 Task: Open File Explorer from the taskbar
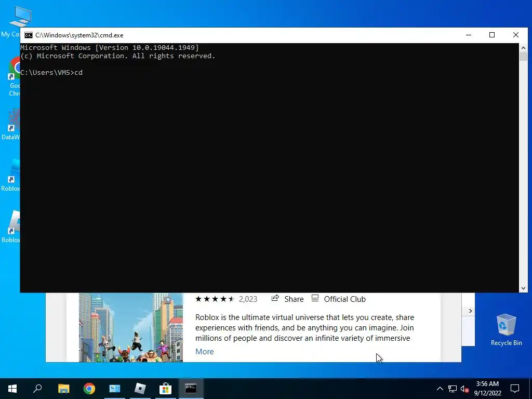click(x=63, y=389)
